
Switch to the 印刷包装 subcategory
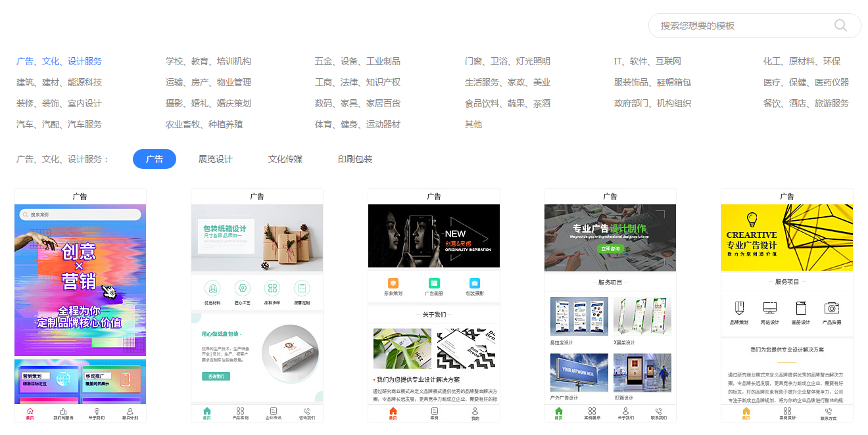click(x=355, y=159)
